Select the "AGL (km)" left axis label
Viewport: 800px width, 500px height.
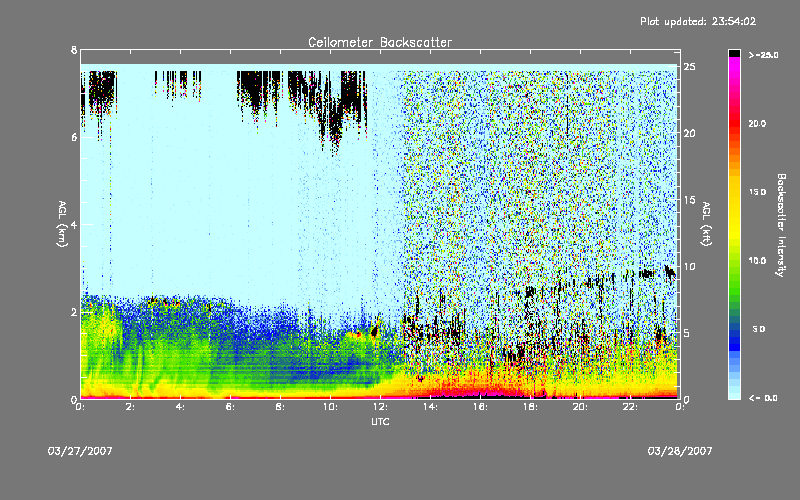(x=62, y=224)
